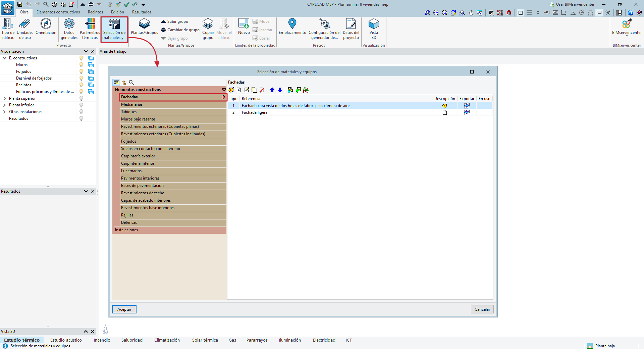Click the blue move-up arrow in Fachadas toolbar
This screenshot has height=349, width=644.
click(x=272, y=90)
